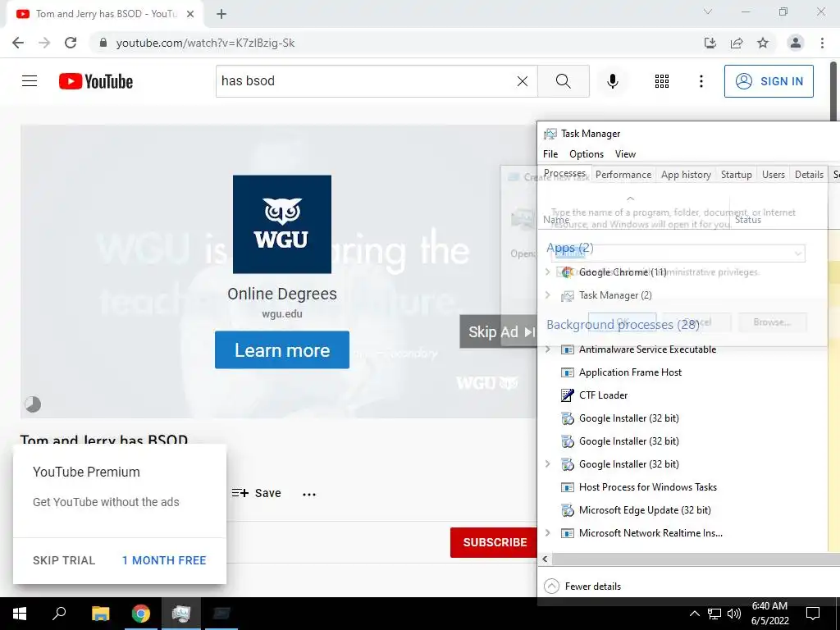
Task: Clear the search box text
Action: pyautogui.click(x=523, y=81)
